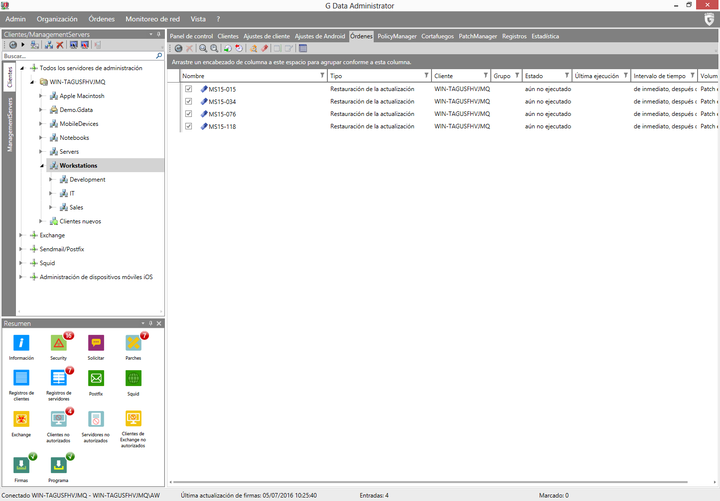This screenshot has width=720, height=501.
Task: Select the vertical ManagementServers side tab
Action: pyautogui.click(x=10, y=125)
